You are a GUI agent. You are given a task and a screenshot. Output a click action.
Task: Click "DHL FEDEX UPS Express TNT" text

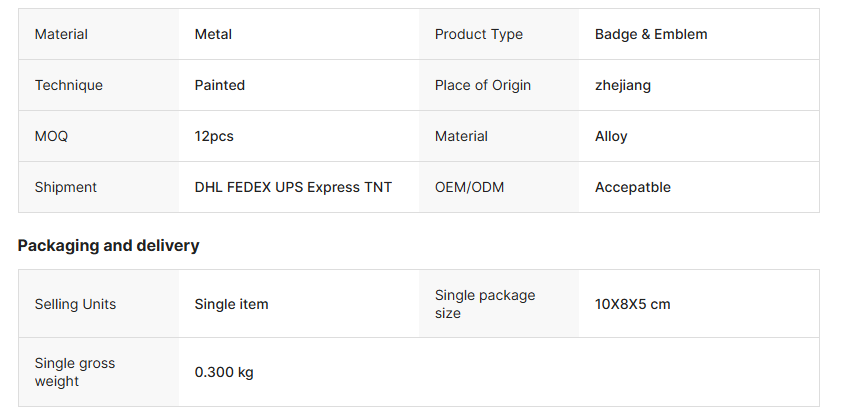293,187
